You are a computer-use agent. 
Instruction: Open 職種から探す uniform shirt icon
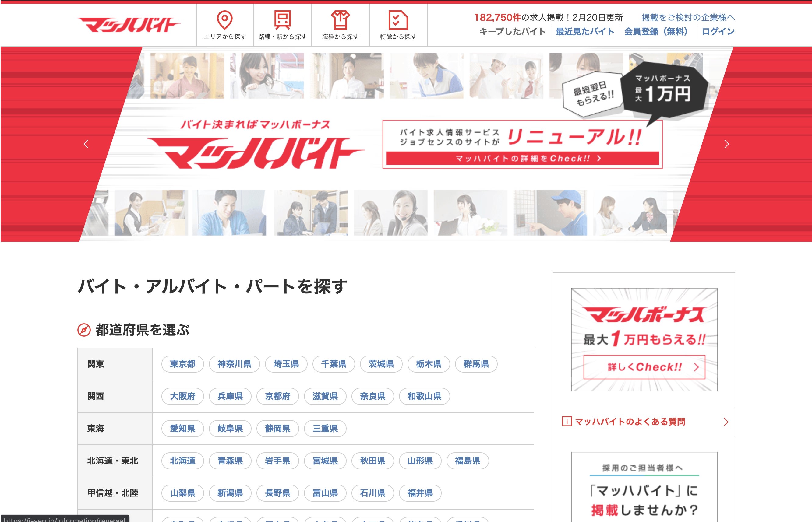click(x=340, y=20)
